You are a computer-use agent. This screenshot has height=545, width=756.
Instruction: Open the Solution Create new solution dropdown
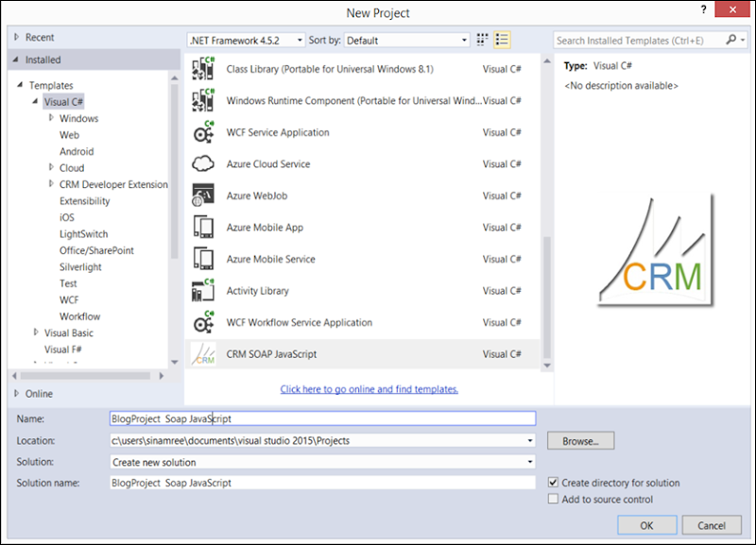pyautogui.click(x=530, y=462)
